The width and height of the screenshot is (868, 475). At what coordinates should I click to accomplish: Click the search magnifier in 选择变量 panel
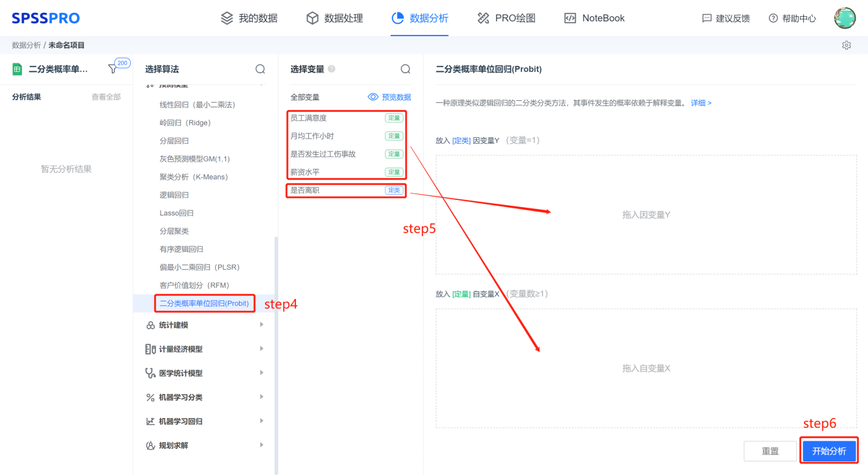(x=405, y=69)
